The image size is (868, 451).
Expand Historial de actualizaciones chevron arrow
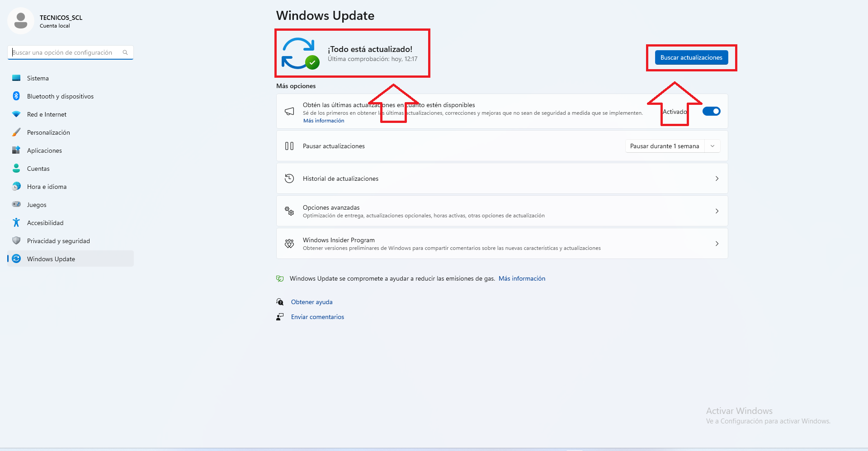717,179
